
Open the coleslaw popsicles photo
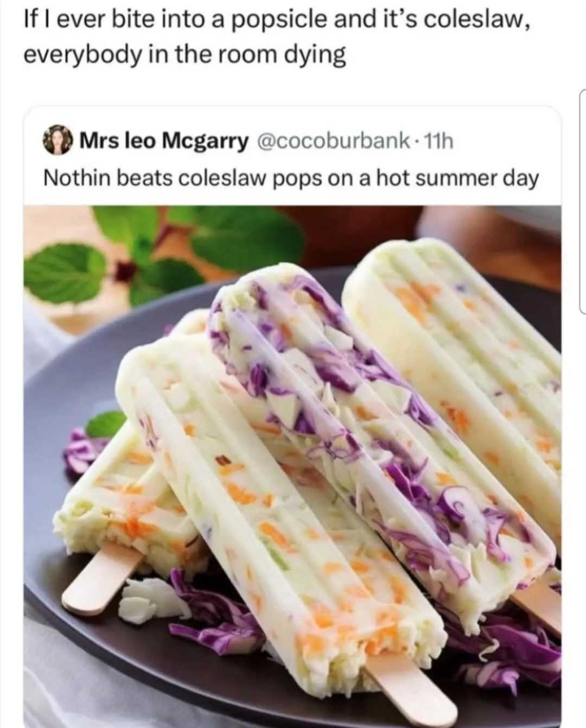(x=292, y=466)
